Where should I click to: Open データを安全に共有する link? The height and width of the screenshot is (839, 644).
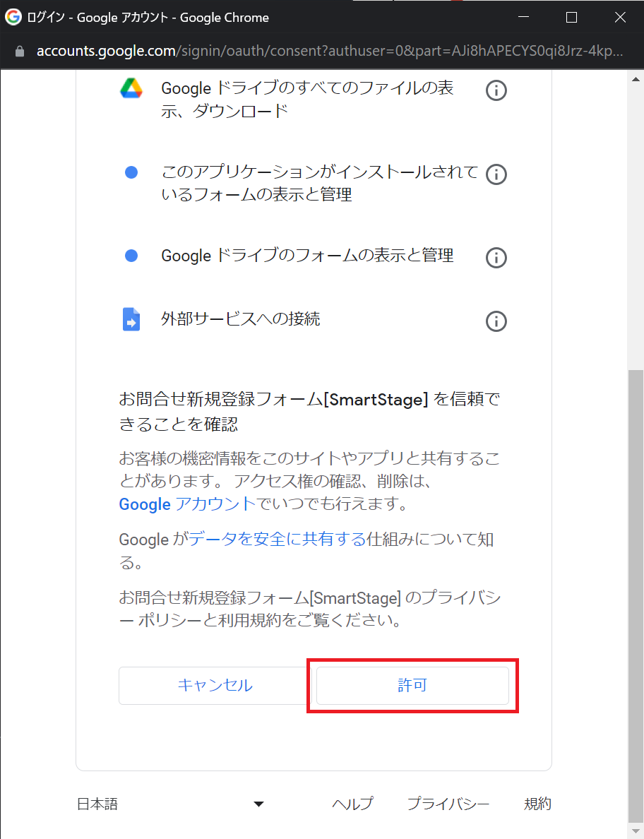277,539
